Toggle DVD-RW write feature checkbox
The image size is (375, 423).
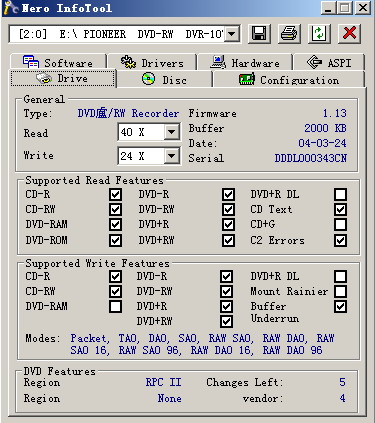(226, 291)
